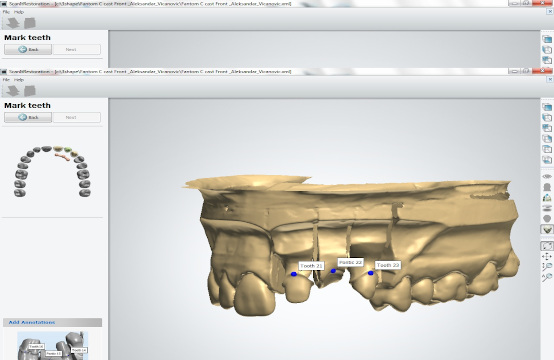Click the 'Tooth 21' label on model
This screenshot has width=554, height=360.
[x=311, y=266]
